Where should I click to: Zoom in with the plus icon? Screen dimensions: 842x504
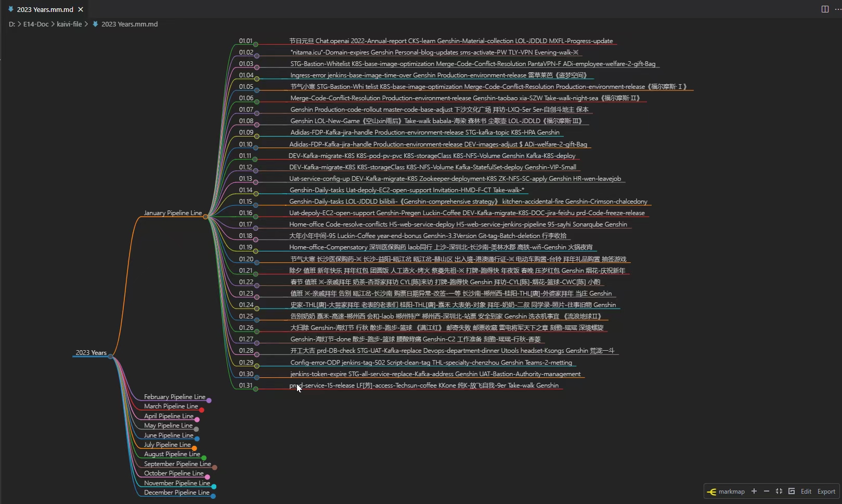coord(754,491)
